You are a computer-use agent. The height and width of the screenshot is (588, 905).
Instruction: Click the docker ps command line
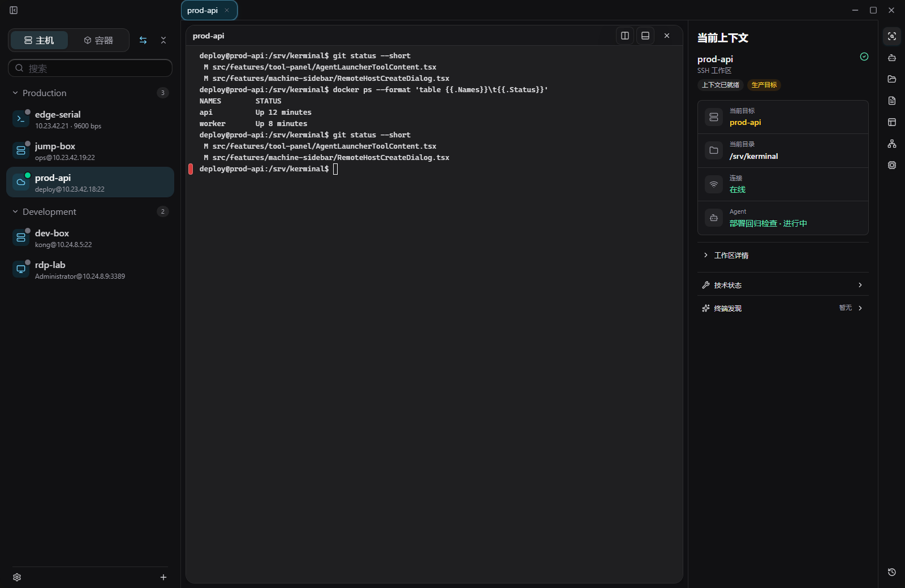tap(373, 90)
